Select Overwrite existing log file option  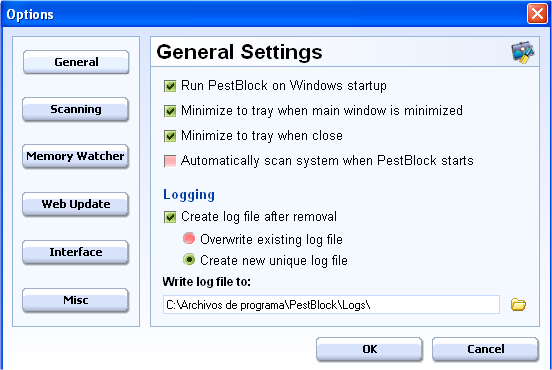[189, 239]
